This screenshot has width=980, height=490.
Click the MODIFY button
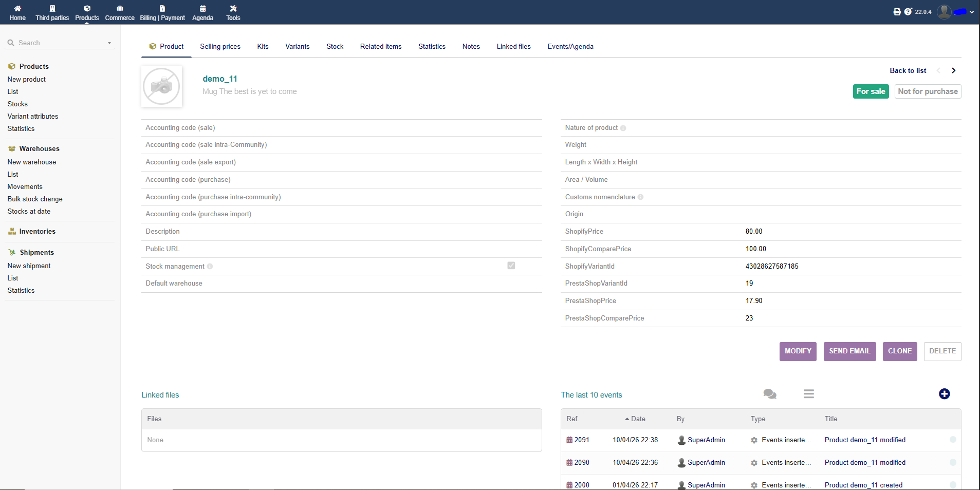pyautogui.click(x=797, y=351)
